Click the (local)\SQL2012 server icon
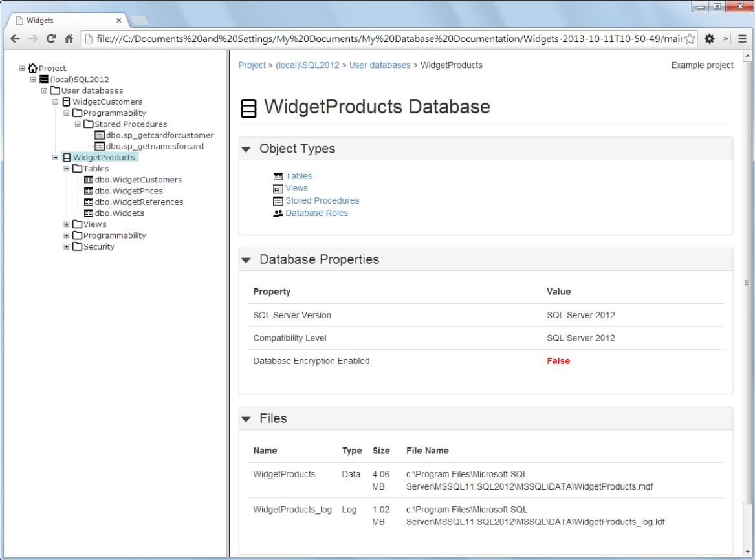Screen dimensions: 755x560 pos(44,80)
